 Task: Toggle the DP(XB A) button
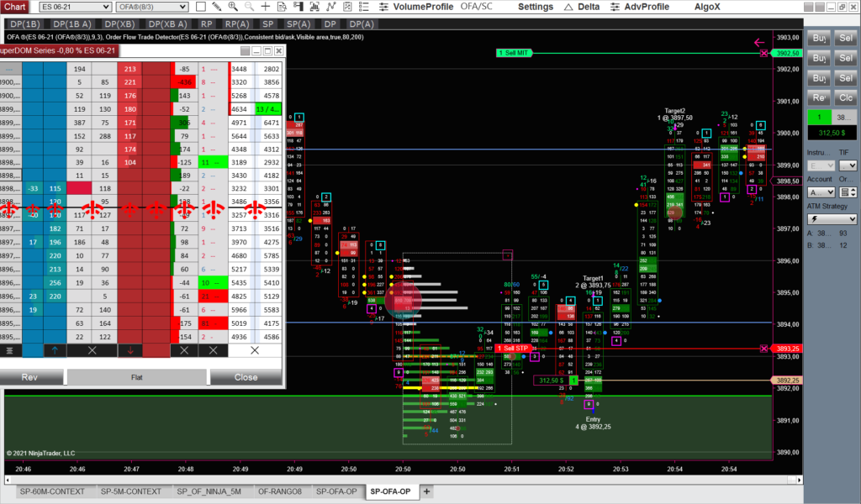coord(167,24)
